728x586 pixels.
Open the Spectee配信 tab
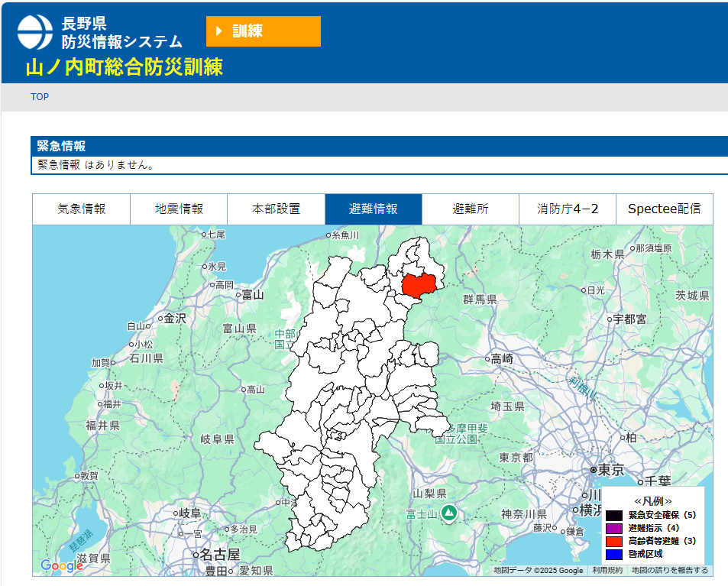[664, 209]
